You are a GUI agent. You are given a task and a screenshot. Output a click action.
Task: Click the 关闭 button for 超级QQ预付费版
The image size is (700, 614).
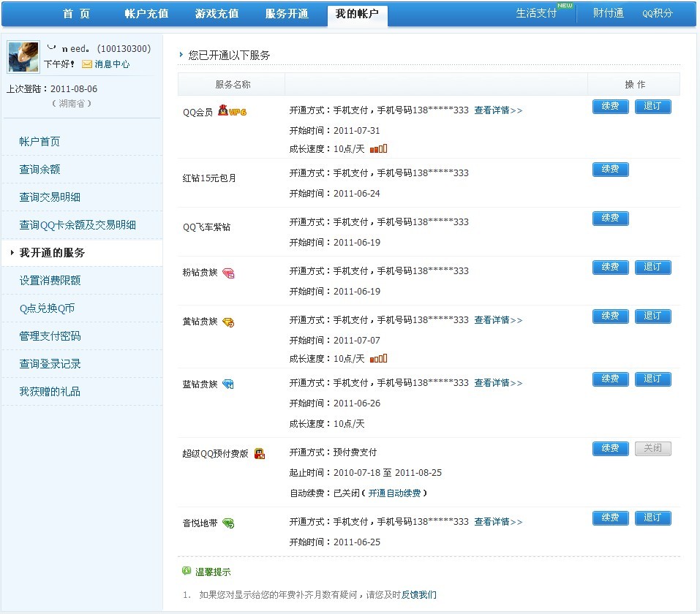[652, 449]
